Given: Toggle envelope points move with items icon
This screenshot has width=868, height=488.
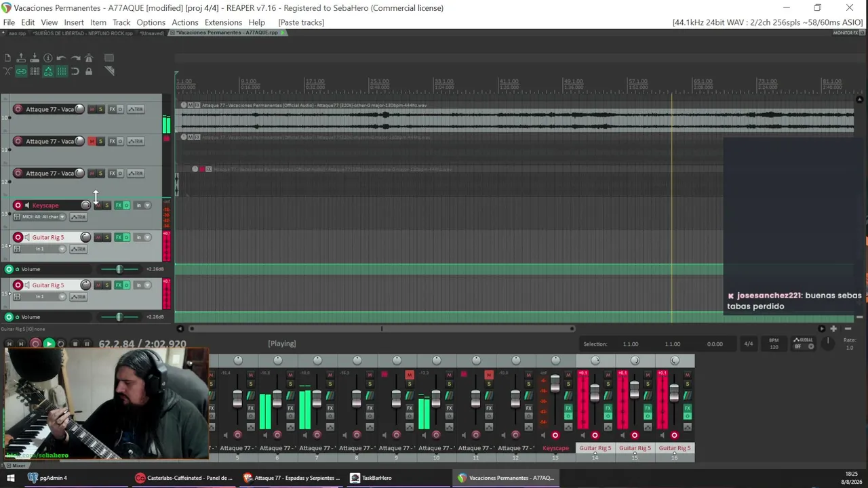Looking at the screenshot, I should click(48, 71).
